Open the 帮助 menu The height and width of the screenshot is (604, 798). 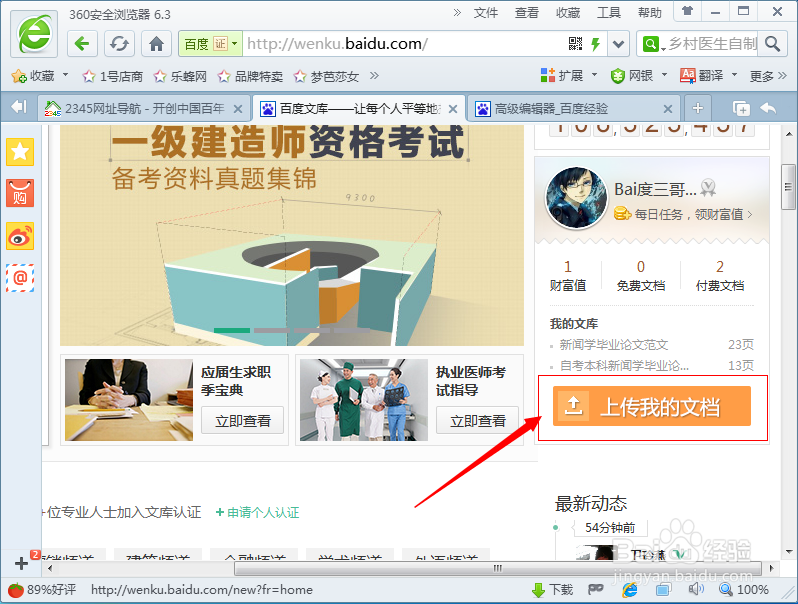(650, 13)
